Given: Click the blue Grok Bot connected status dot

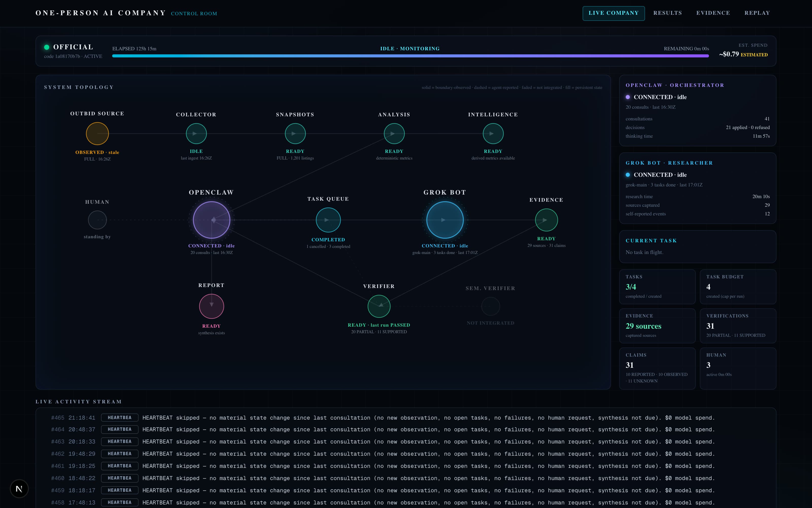Looking at the screenshot, I should 628,175.
